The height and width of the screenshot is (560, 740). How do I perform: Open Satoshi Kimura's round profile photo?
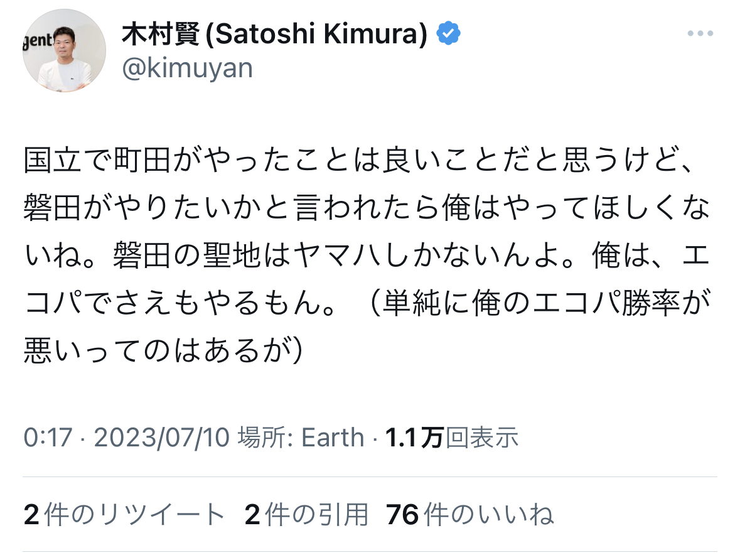(x=64, y=50)
